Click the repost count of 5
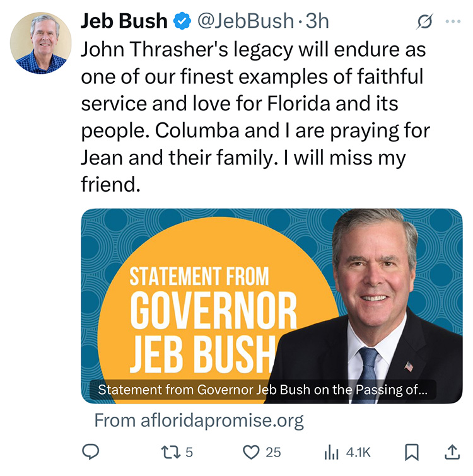 click(x=189, y=452)
